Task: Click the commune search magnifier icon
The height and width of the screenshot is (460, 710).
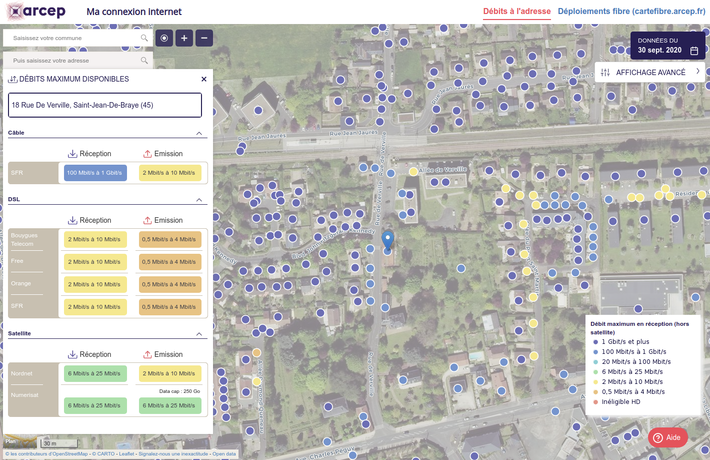Action: (x=144, y=38)
